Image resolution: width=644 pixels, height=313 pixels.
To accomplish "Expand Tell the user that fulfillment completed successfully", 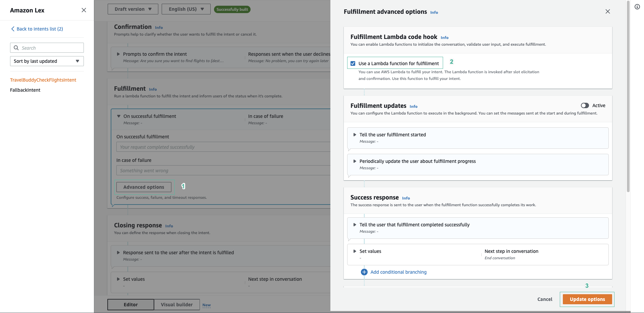I will click(x=355, y=225).
